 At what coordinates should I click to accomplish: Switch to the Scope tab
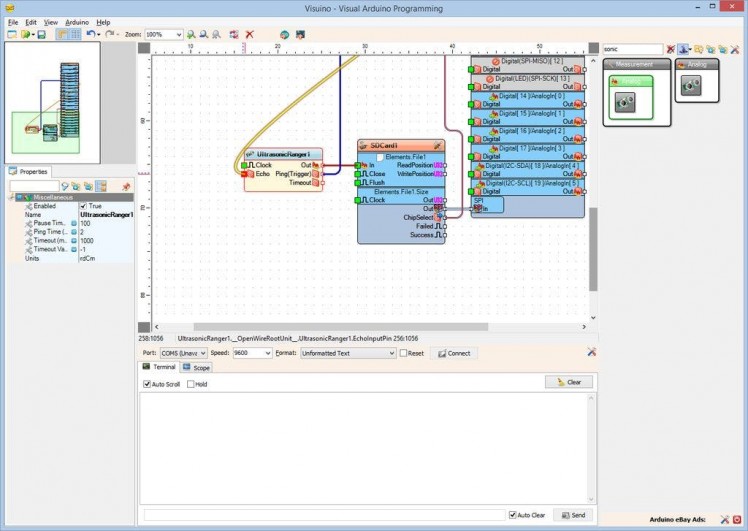pyautogui.click(x=197, y=368)
